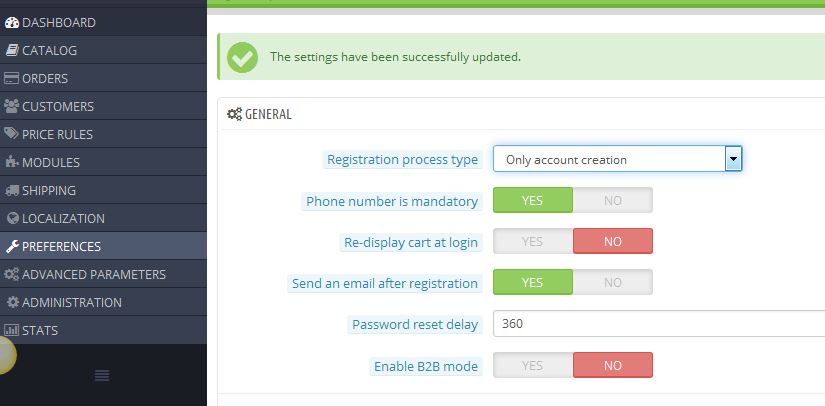Screen dimensions: 825x406
Task: Click the Dashboard gauge icon
Action: tap(12, 22)
